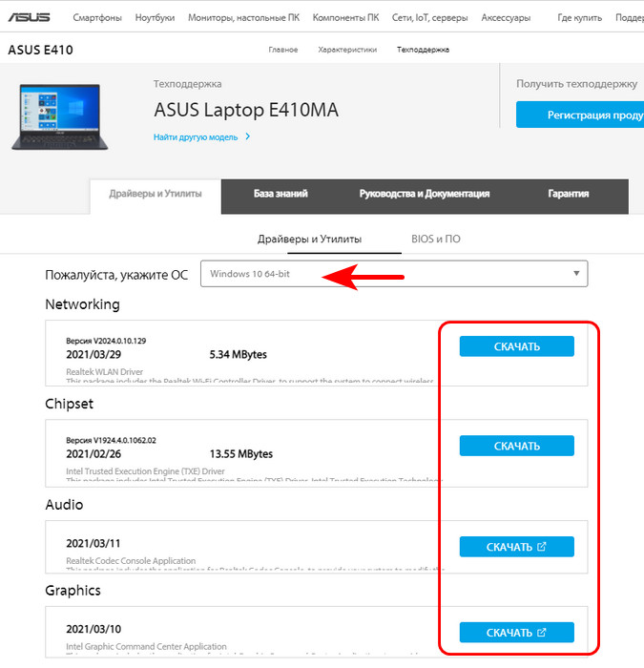Download the Intel TXE chipset driver
The image size is (644, 668).
517,446
